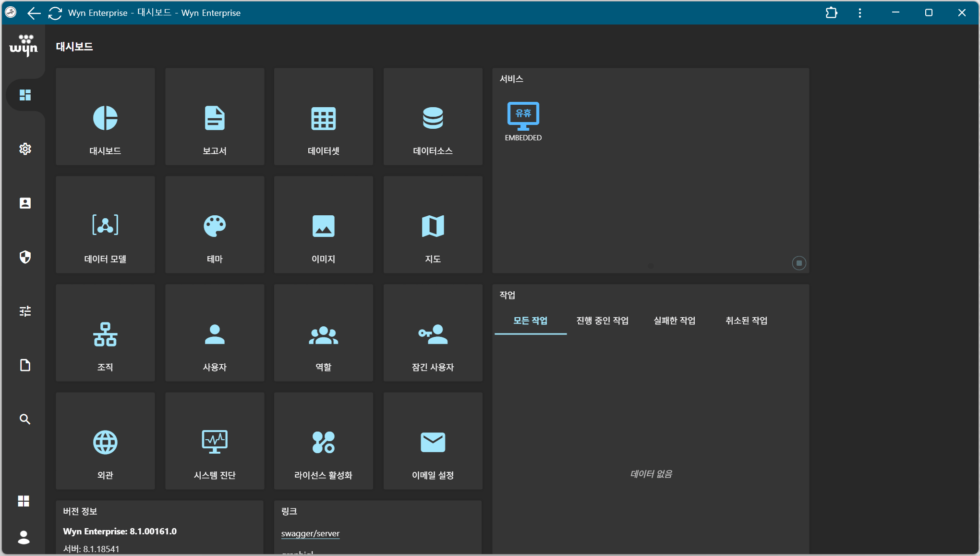Screen dimensions: 980x556
Task: Open the 시스템 진단 monitor tile
Action: tap(214, 441)
